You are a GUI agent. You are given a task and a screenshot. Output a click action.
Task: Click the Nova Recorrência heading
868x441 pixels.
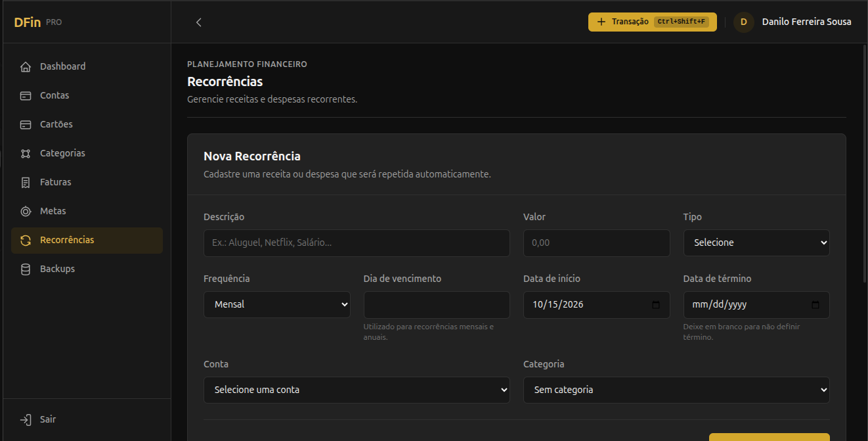tap(252, 156)
